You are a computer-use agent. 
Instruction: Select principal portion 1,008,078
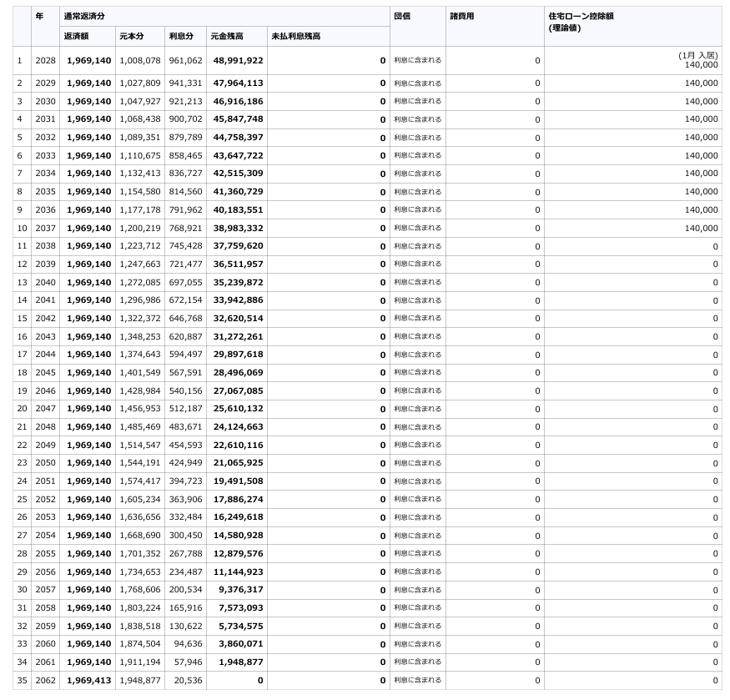140,61
